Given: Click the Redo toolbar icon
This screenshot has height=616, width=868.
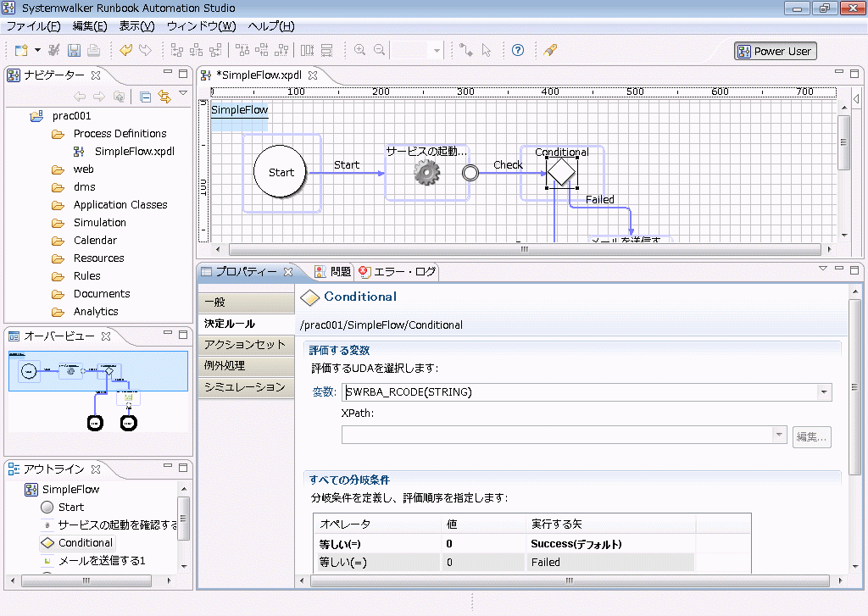Looking at the screenshot, I should (x=146, y=50).
